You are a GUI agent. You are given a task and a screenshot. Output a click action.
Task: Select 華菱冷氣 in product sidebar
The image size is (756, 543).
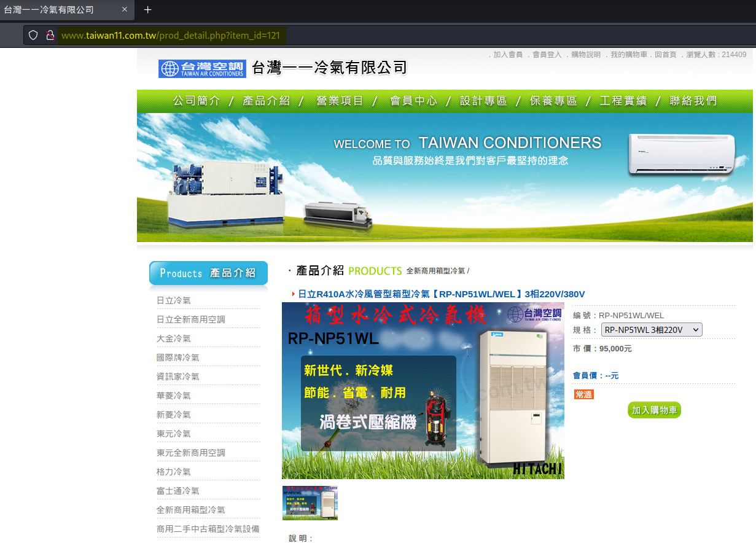pyautogui.click(x=174, y=396)
